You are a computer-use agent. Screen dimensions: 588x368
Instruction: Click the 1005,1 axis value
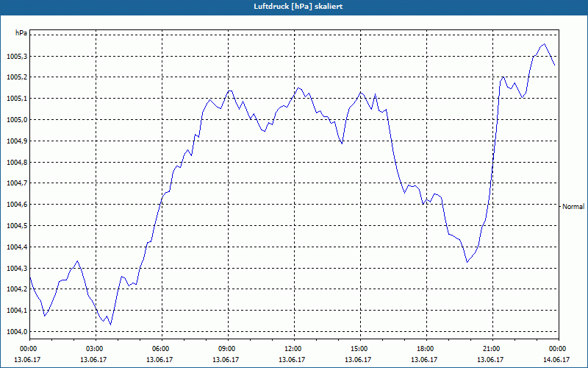[16, 99]
